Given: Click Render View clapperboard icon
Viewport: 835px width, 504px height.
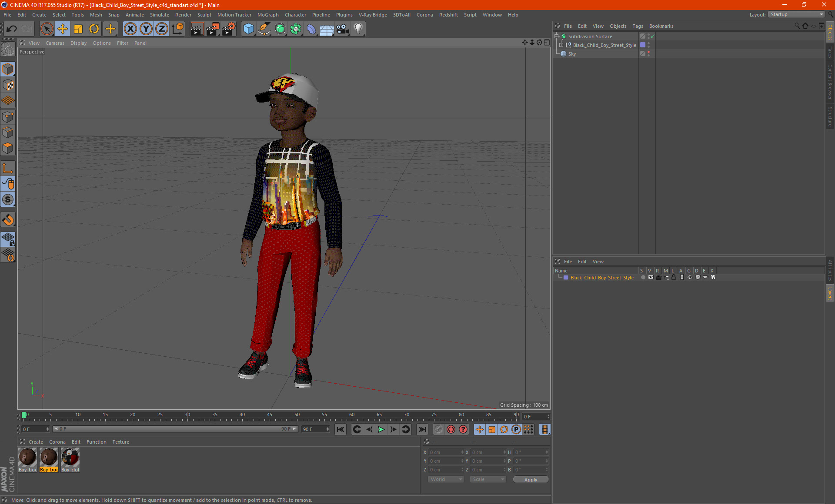Looking at the screenshot, I should click(197, 29).
